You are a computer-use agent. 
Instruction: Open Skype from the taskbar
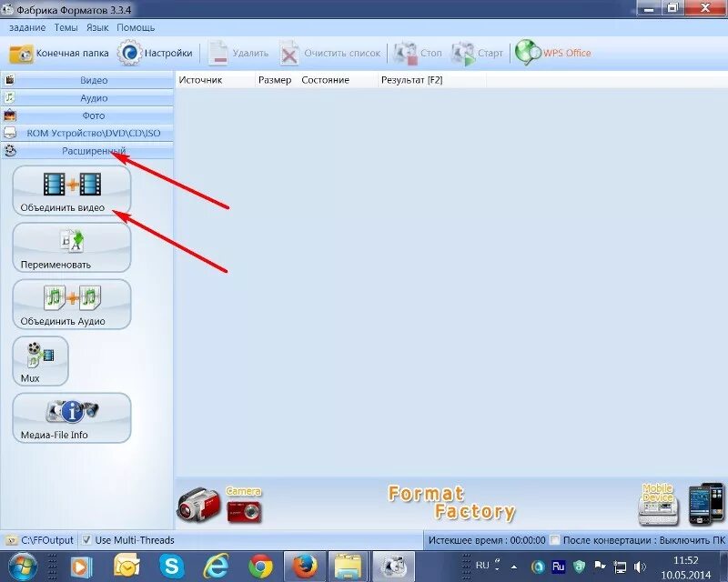171,567
